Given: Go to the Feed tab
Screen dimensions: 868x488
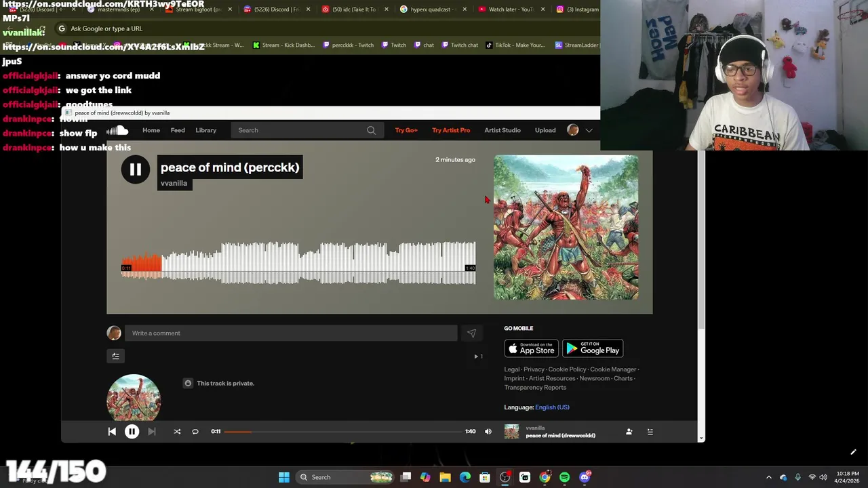Looking at the screenshot, I should (x=178, y=130).
